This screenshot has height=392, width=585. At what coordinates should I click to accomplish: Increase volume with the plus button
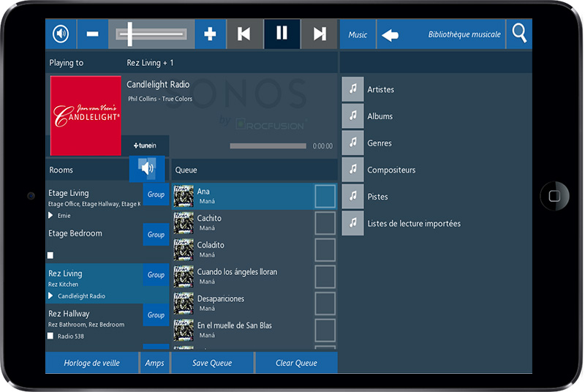(210, 34)
